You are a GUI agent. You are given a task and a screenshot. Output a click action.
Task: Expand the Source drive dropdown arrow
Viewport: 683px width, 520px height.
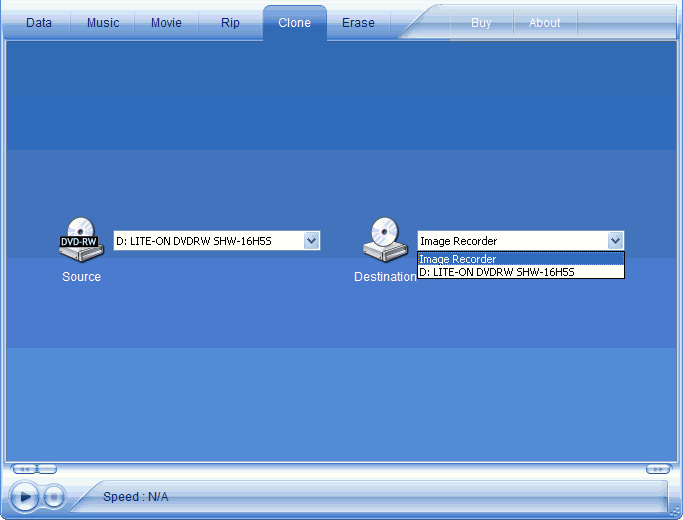point(311,240)
